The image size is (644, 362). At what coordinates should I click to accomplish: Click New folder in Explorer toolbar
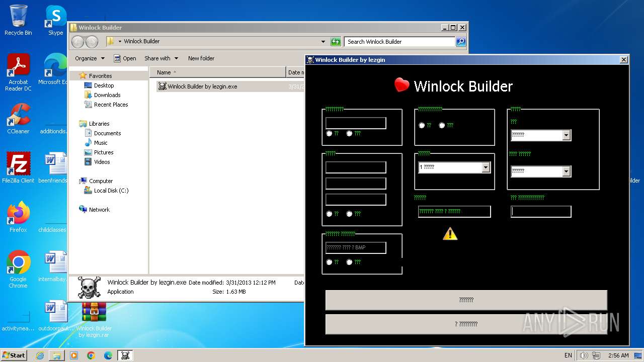201,58
